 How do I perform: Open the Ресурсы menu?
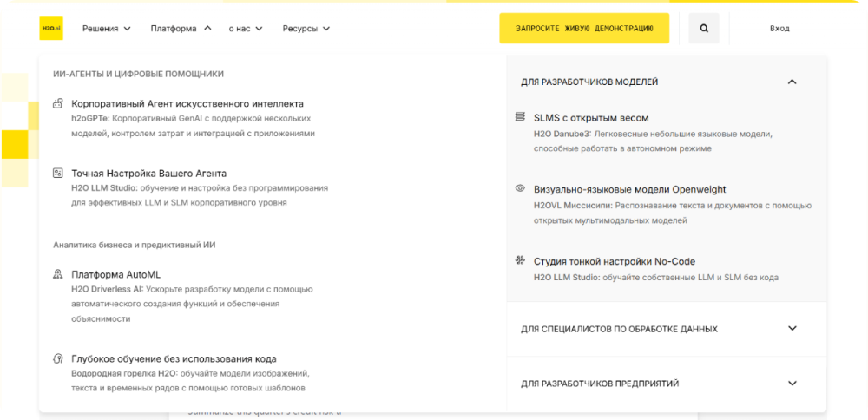click(306, 29)
